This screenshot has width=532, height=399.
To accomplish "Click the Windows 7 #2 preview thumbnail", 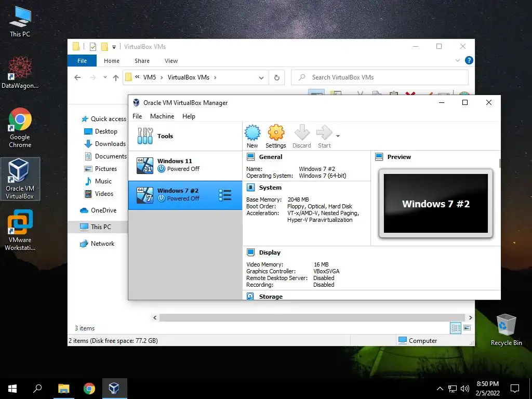I will coord(436,203).
